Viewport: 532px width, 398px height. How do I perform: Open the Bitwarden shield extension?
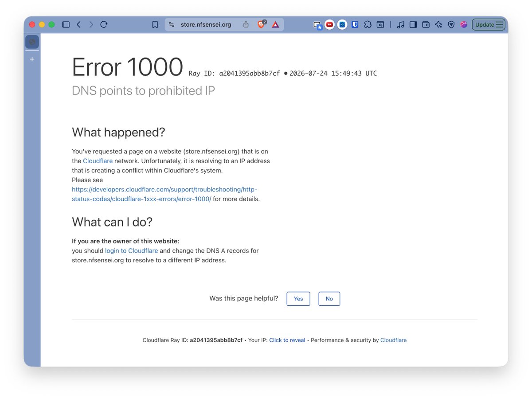point(355,25)
